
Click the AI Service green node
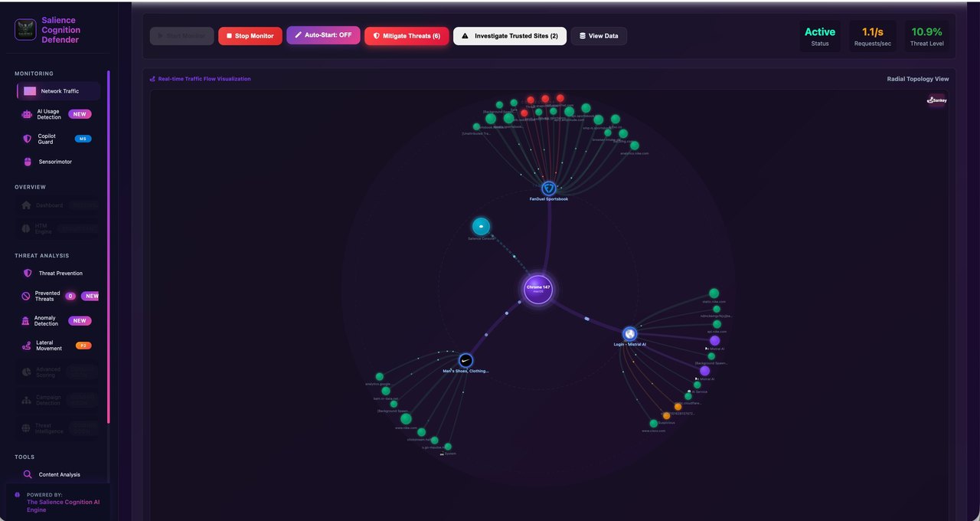point(697,385)
